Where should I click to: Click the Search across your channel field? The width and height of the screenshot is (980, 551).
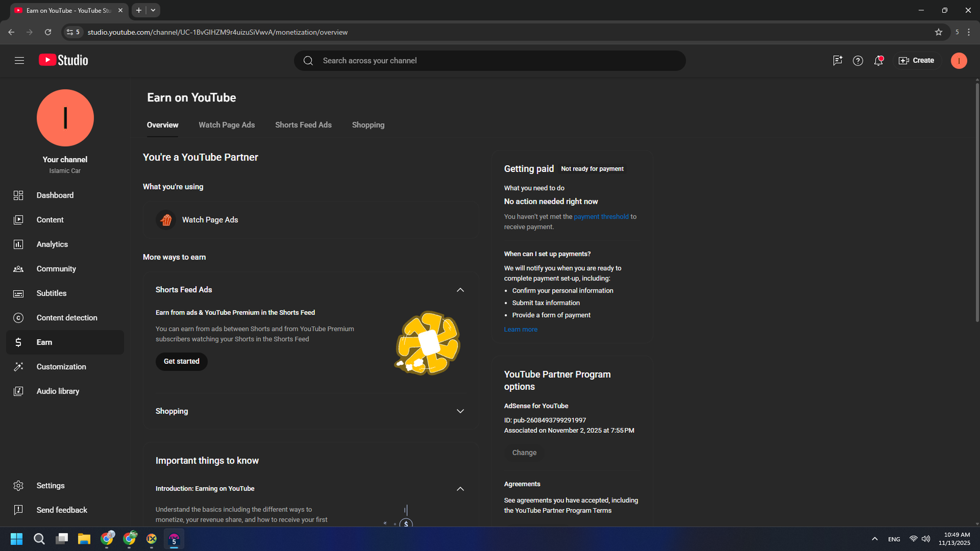click(x=490, y=61)
